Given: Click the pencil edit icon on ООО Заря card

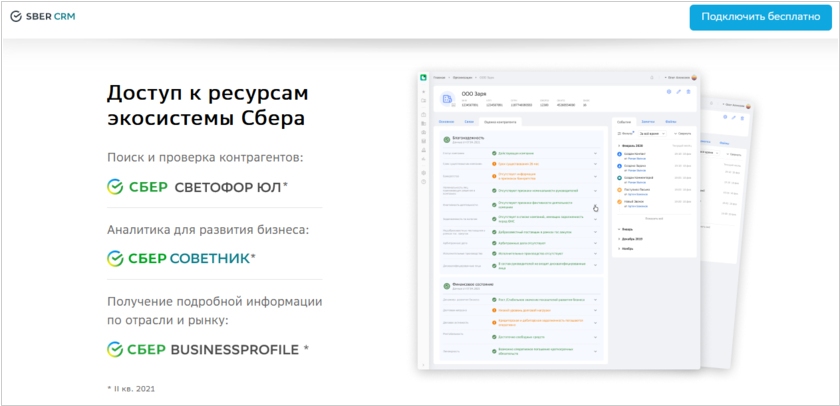Looking at the screenshot, I should [679, 92].
